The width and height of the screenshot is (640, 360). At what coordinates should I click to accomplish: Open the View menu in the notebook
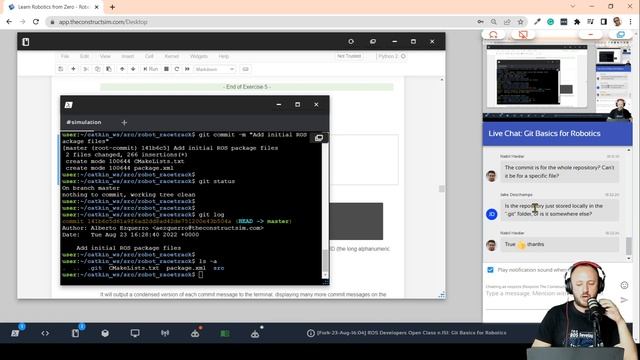coord(105,56)
